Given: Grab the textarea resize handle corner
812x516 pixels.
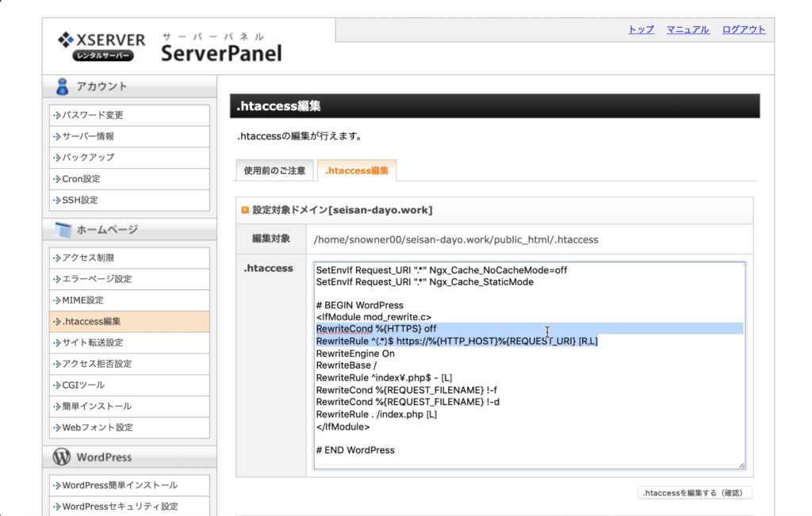Looking at the screenshot, I should click(741, 465).
